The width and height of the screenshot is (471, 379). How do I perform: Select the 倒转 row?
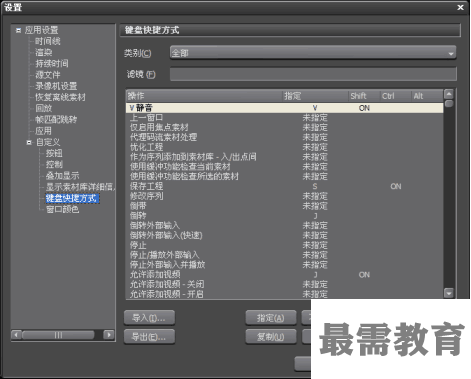click(x=285, y=216)
